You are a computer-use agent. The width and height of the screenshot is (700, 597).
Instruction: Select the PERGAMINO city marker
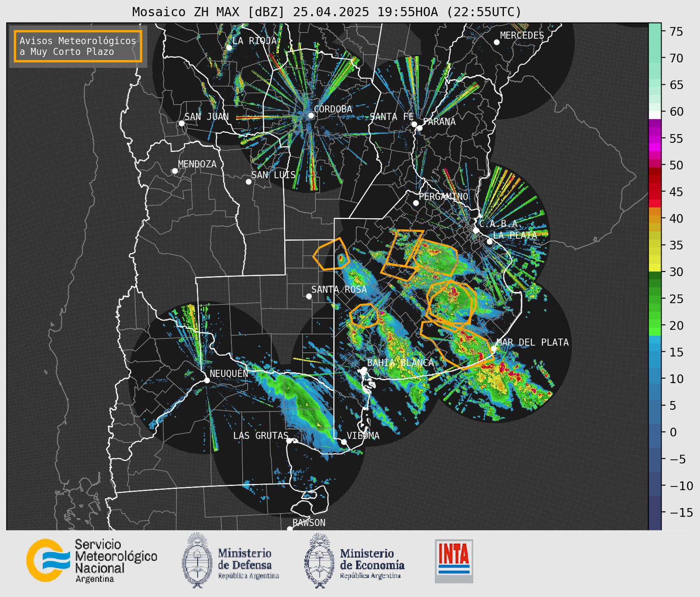[416, 203]
